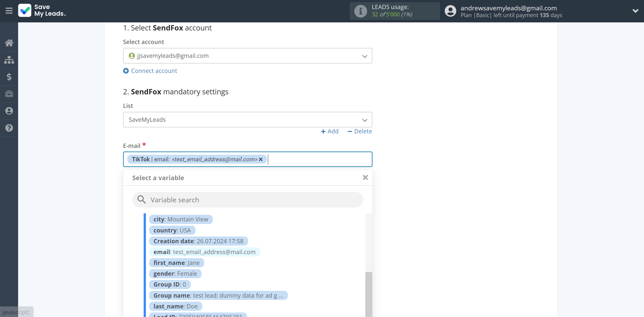
Task: Open profile icon in sidebar
Action: 9,111
